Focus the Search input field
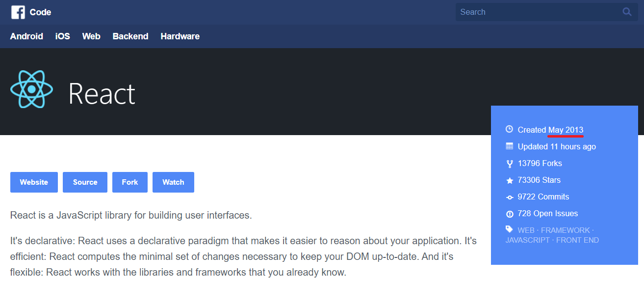 pyautogui.click(x=537, y=12)
